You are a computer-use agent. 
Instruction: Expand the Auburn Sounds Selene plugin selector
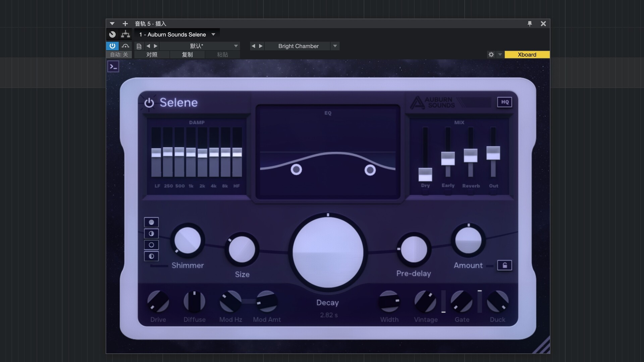213,35
